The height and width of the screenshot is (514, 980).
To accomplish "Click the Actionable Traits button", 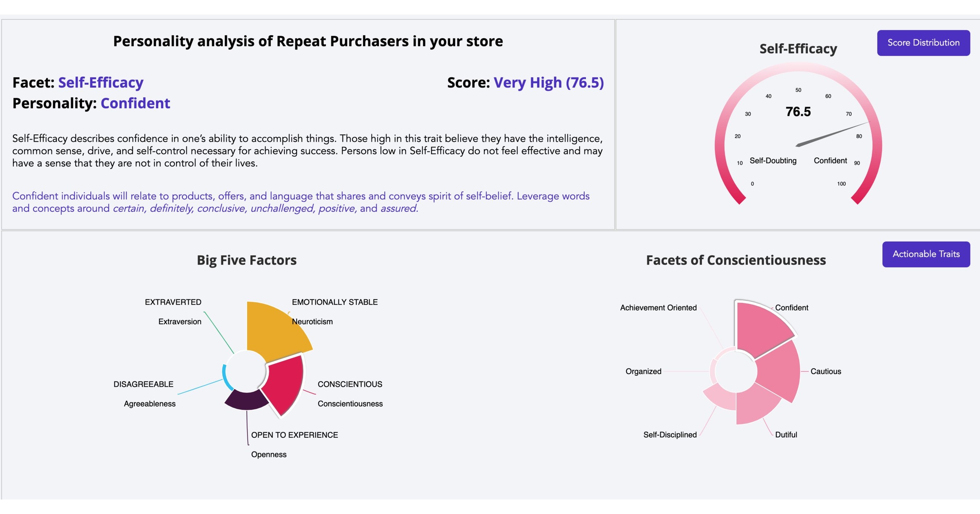I will tap(927, 254).
